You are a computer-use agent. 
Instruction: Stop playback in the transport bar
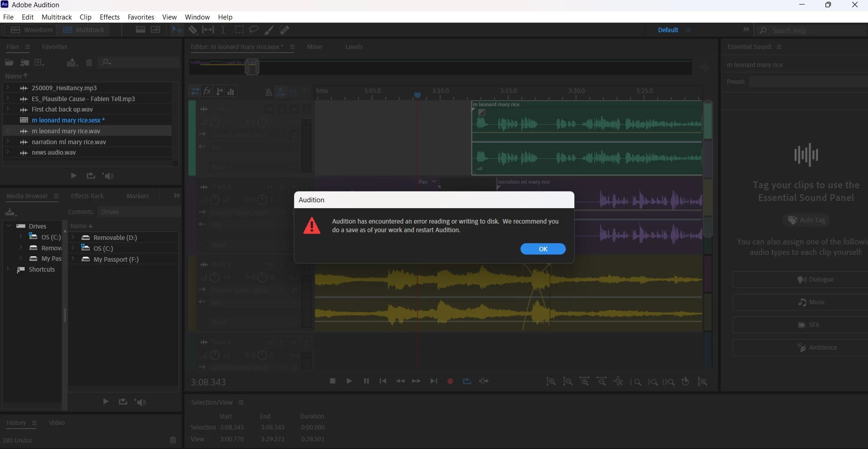pyautogui.click(x=333, y=381)
